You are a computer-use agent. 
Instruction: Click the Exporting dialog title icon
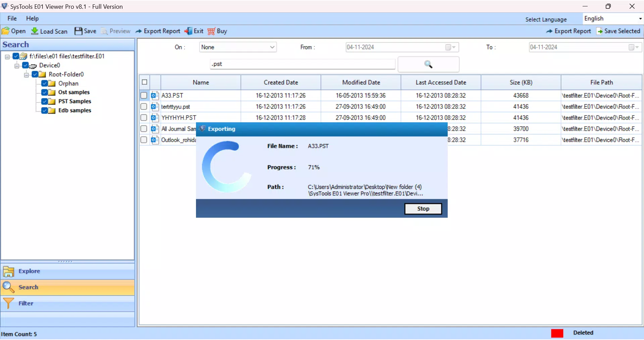[202, 129]
